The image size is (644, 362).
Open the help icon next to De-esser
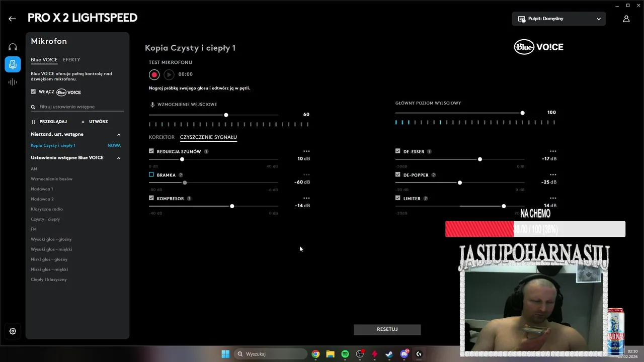pos(429,151)
